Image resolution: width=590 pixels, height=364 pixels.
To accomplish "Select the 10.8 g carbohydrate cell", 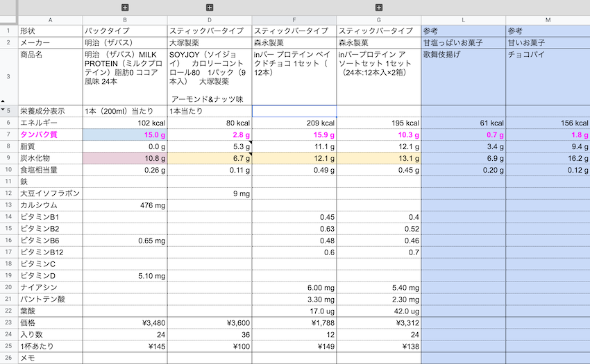I will pos(125,158).
